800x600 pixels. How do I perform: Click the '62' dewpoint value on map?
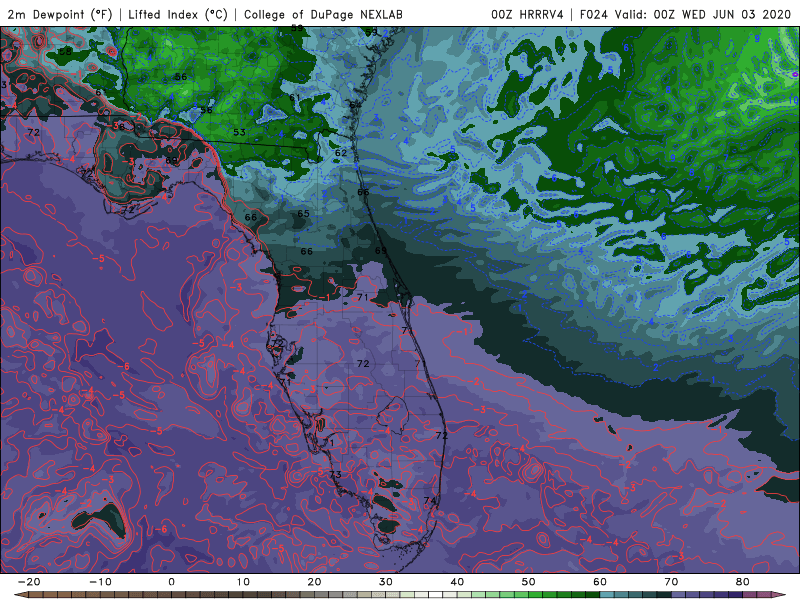(x=341, y=153)
